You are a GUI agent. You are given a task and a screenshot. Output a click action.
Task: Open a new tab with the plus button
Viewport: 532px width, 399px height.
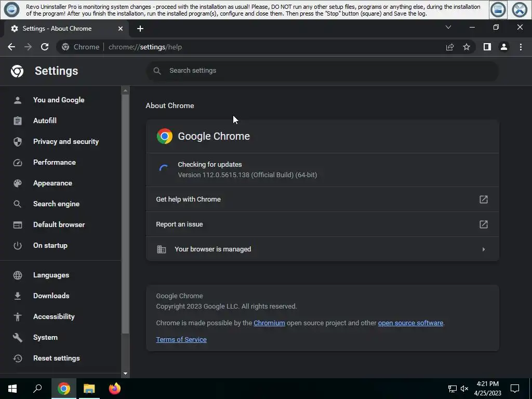(x=140, y=29)
